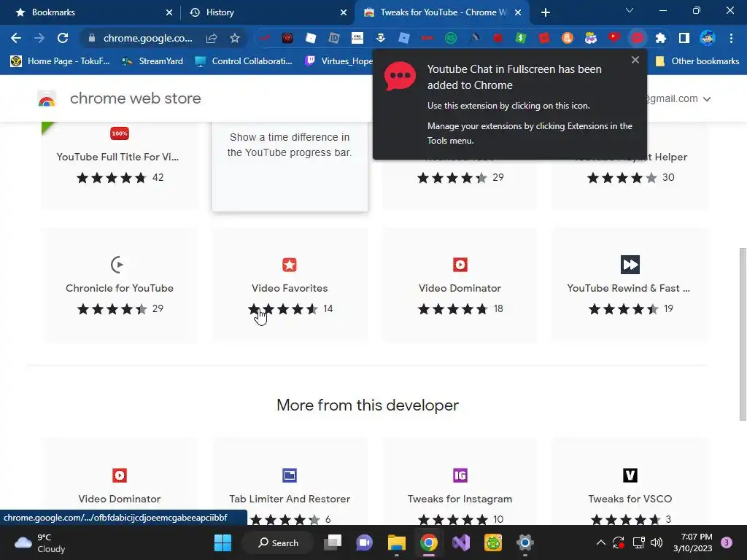This screenshot has height=560, width=747.
Task: Dismiss the extension added notification
Action: coord(635,60)
